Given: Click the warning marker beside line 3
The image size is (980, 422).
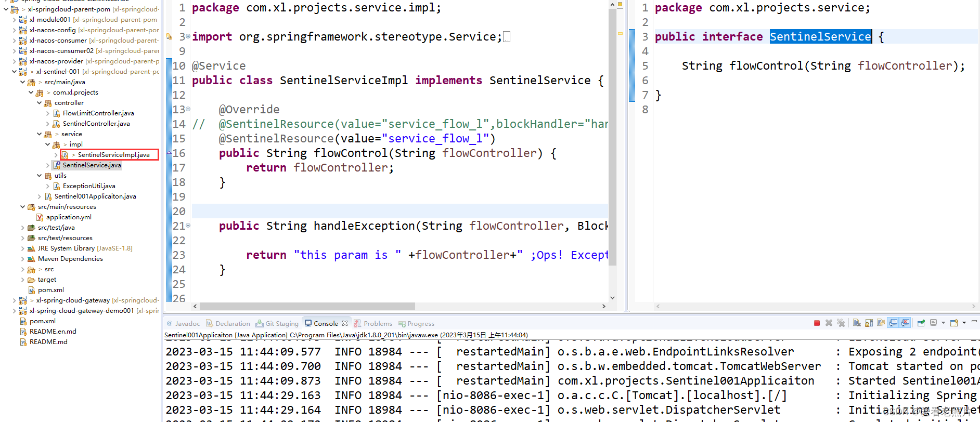Looking at the screenshot, I should (169, 36).
